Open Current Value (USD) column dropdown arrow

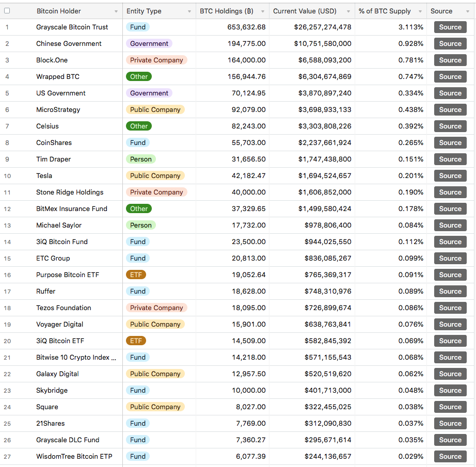click(348, 11)
